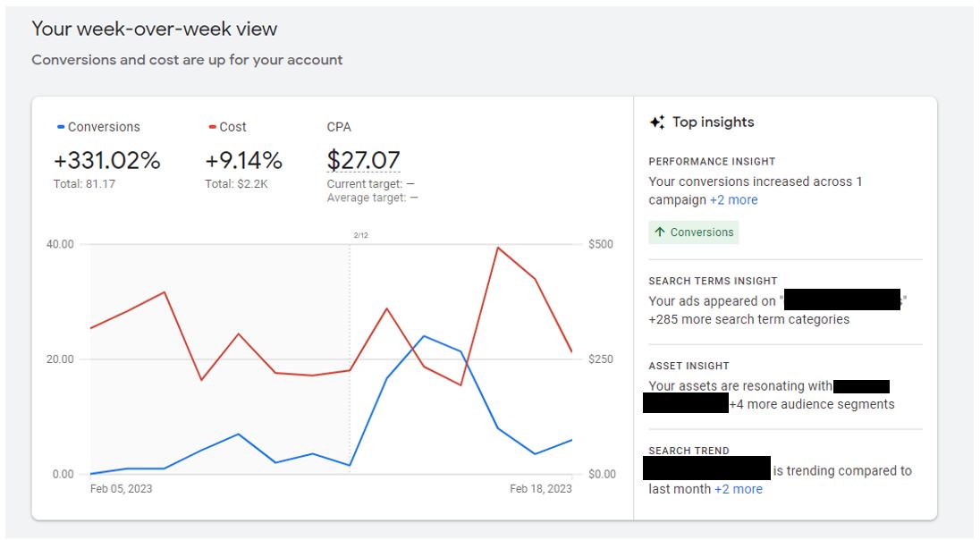Click the red Cost legend marker
Image resolution: width=980 pixels, height=540 pixels.
pyautogui.click(x=212, y=127)
